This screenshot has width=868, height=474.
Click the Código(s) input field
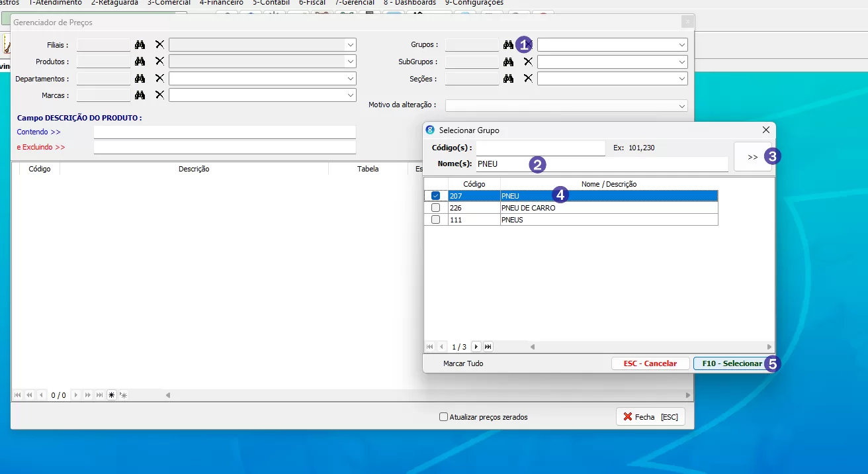pyautogui.click(x=540, y=148)
